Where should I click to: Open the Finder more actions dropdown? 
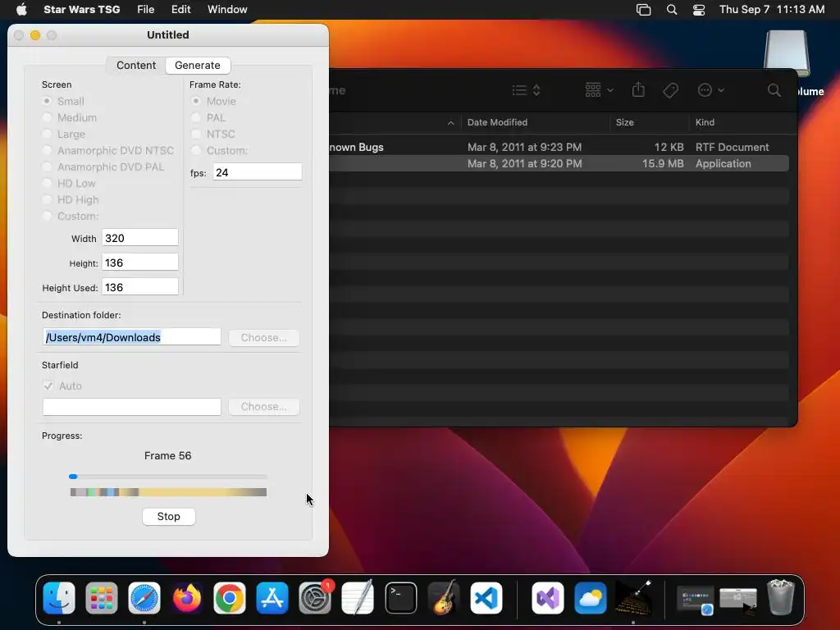711,90
